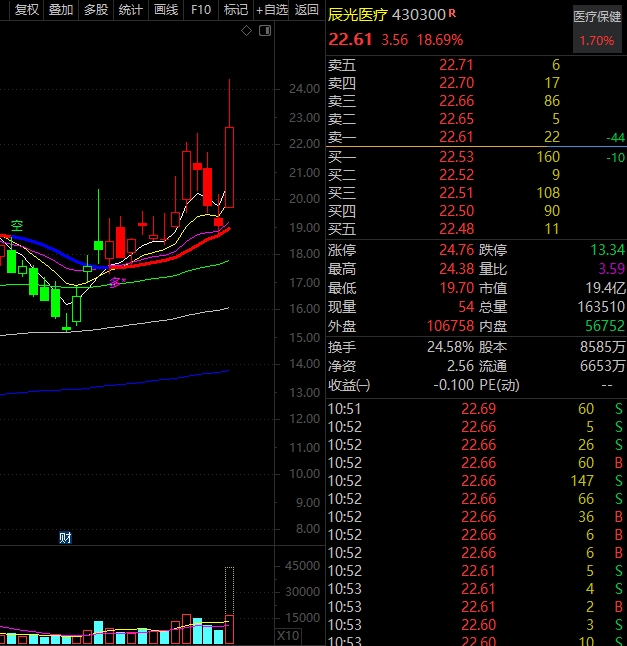Click the 财 marker on the chart
627x646 pixels.
click(x=65, y=538)
